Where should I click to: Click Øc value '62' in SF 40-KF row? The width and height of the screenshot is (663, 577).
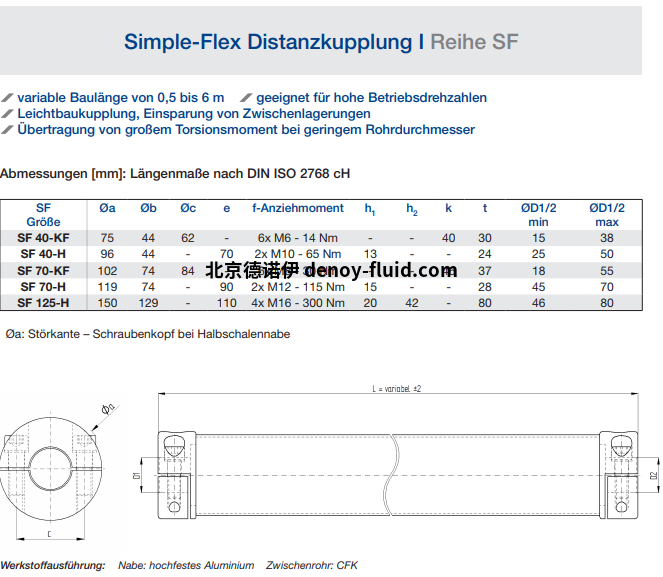click(188, 238)
